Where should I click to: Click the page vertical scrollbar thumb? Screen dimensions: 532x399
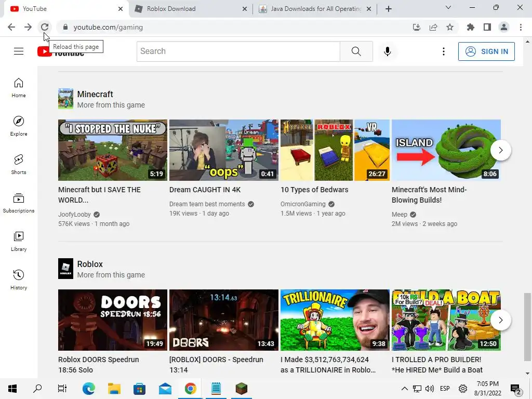pos(527,327)
